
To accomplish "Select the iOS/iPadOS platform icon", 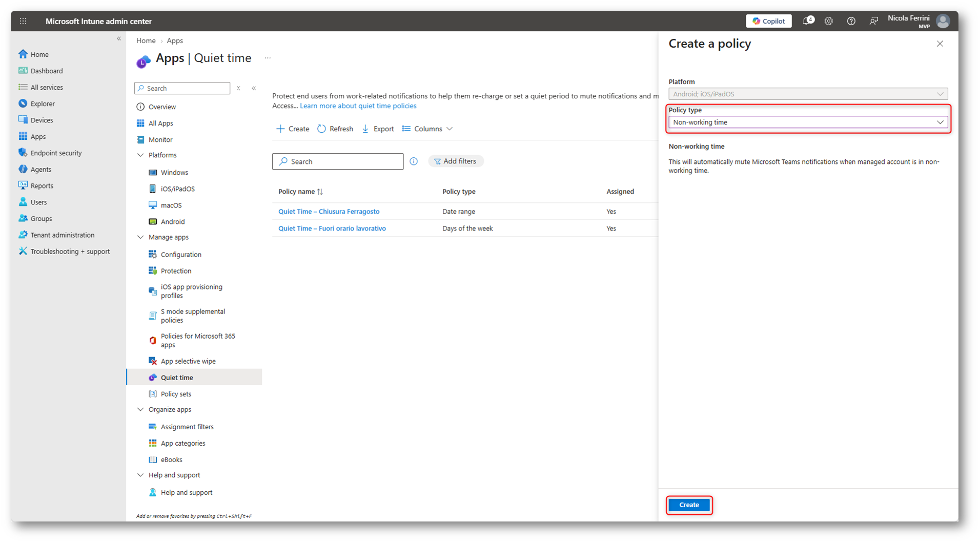I will 153,189.
